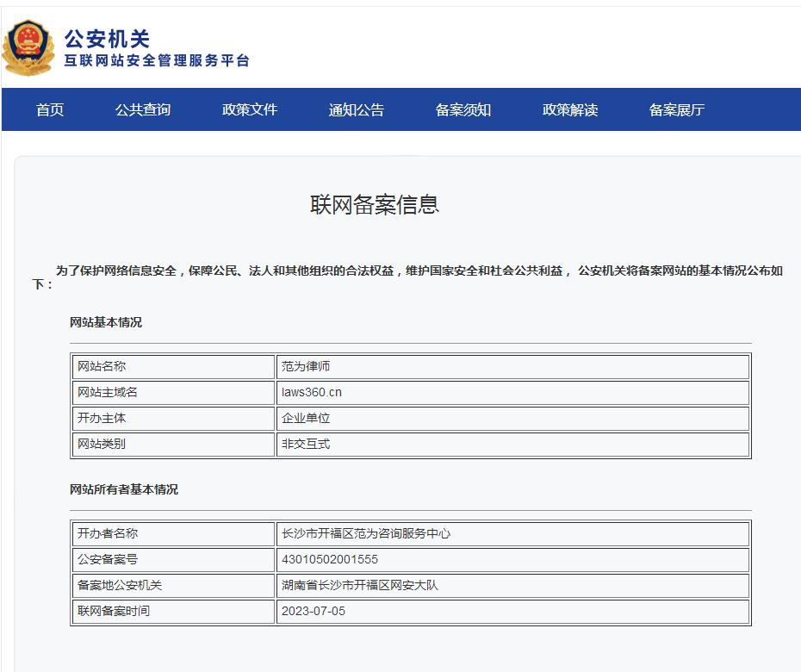Click the 公安机关 site title

107,39
